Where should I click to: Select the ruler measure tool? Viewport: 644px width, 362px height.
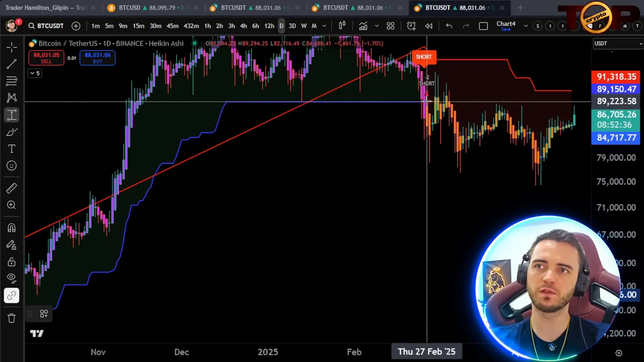pyautogui.click(x=12, y=188)
